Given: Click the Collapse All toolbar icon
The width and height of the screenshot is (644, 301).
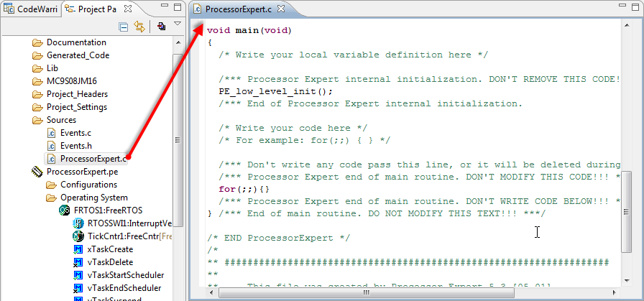Looking at the screenshot, I should tap(124, 27).
